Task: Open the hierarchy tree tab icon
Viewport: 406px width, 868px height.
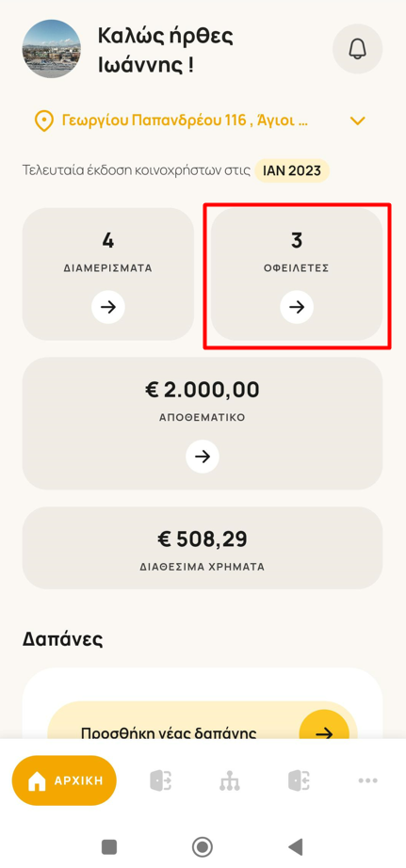Action: coord(229,780)
